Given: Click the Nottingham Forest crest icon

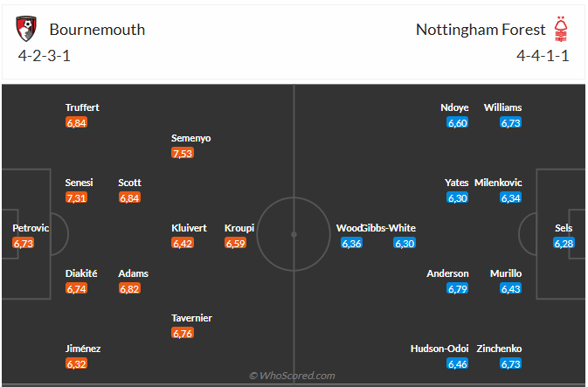Looking at the screenshot, I should pos(560,29).
